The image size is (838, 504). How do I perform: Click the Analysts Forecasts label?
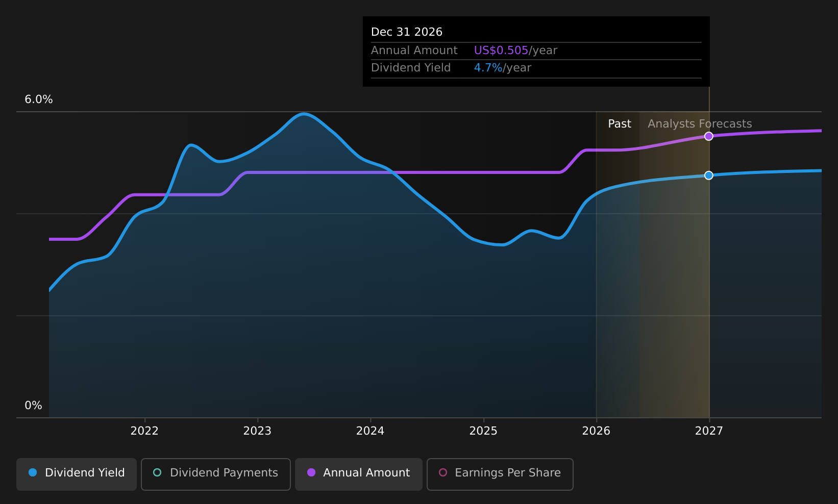[x=700, y=124]
